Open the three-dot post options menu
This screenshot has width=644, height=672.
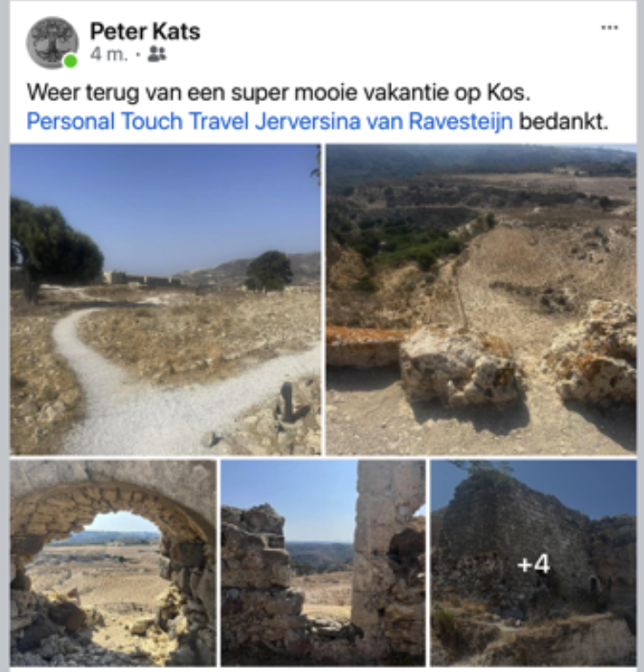click(x=609, y=28)
